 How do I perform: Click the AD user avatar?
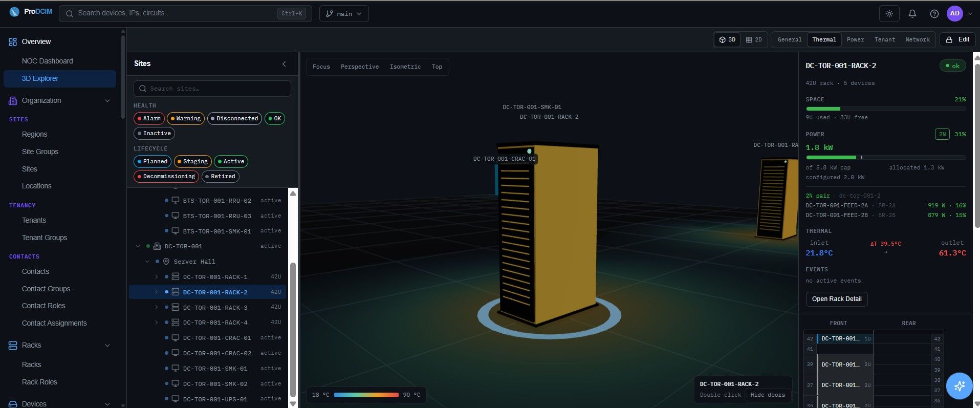[x=954, y=14]
